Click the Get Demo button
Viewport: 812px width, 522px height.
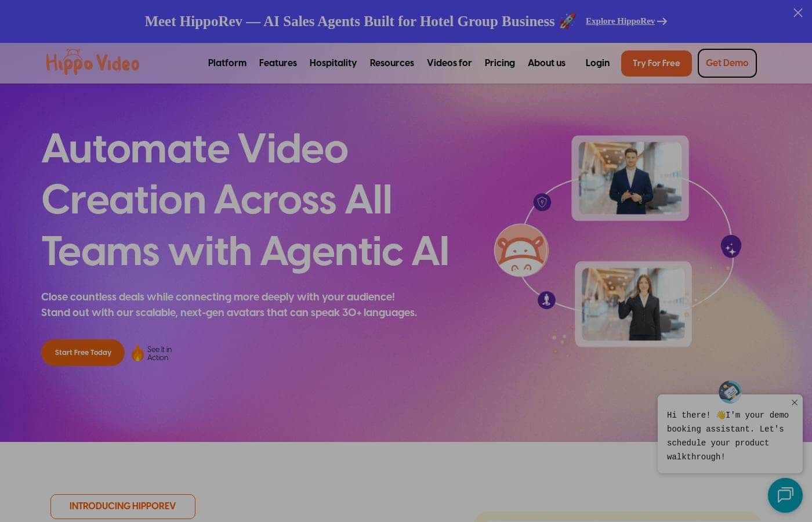[727, 63]
